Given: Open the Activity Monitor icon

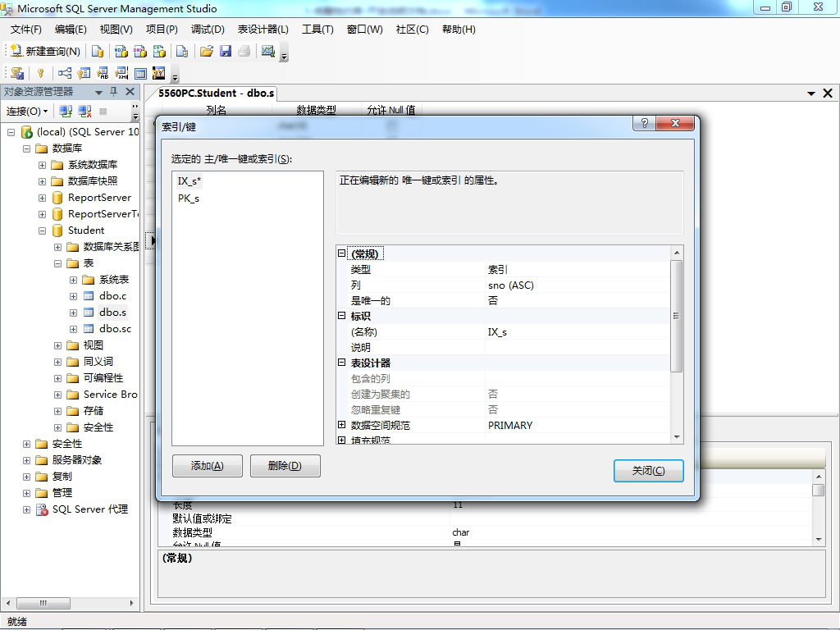Looking at the screenshot, I should (x=268, y=51).
